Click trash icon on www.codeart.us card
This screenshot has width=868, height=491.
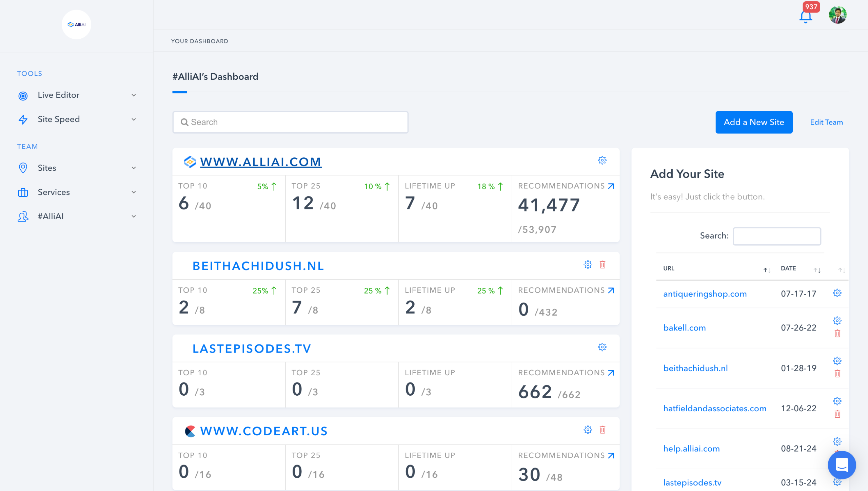tap(603, 430)
